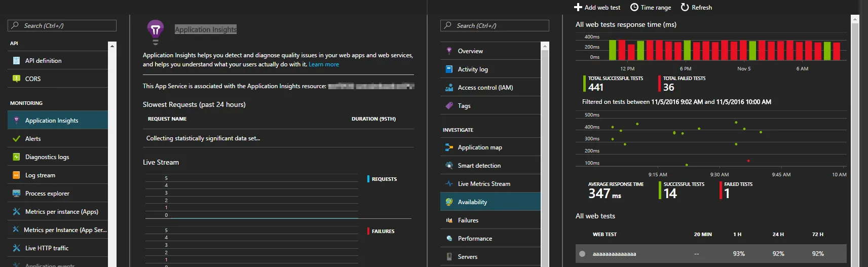This screenshot has height=267, width=868.
Task: Click the resource menu search box
Action: coord(495,26)
